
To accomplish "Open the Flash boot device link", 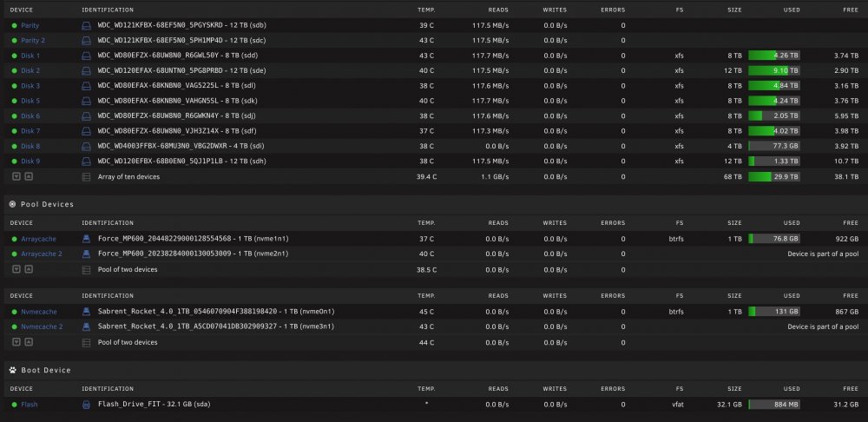I will (x=30, y=405).
